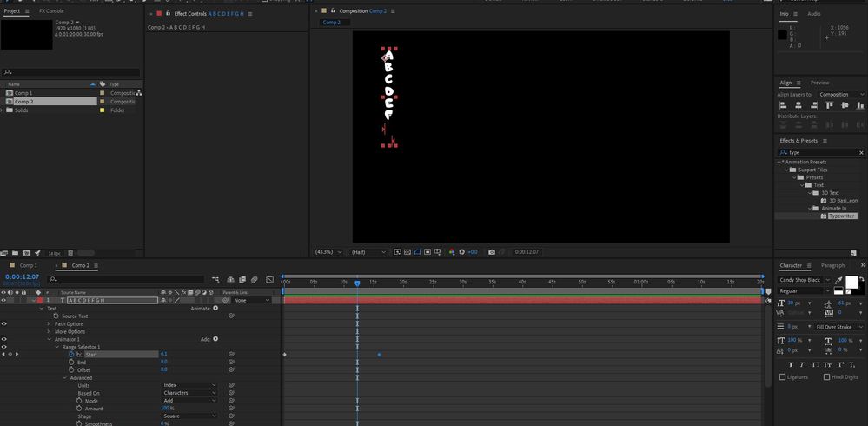This screenshot has height=426, width=868.
Task: Open the Graph Editor
Action: 269,280
